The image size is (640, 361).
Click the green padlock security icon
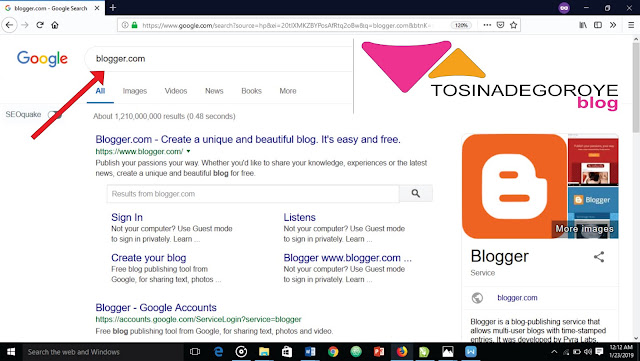coord(134,25)
